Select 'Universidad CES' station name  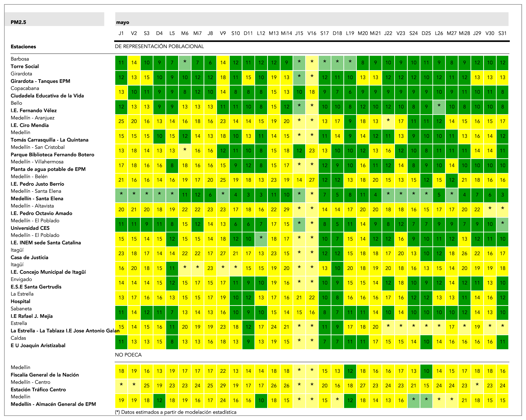point(30,228)
